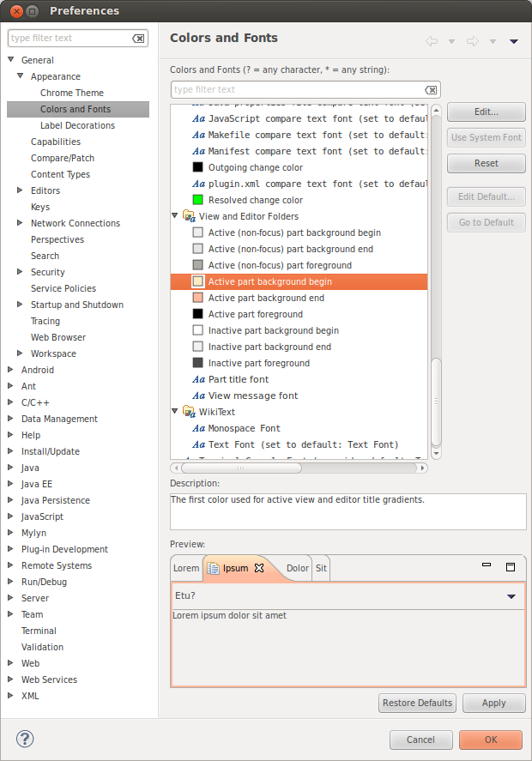Select Active part foreground black swatch
Image resolution: width=532 pixels, height=761 pixels.
tap(197, 313)
